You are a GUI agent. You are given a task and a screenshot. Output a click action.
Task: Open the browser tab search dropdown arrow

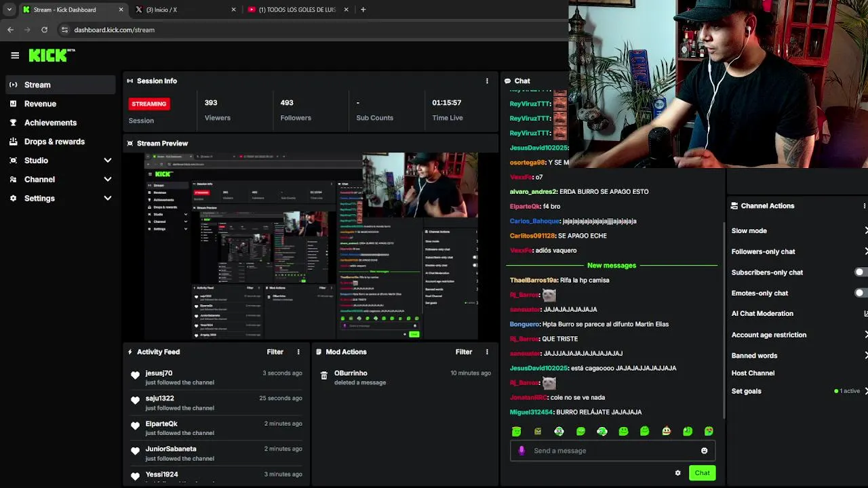(9, 9)
